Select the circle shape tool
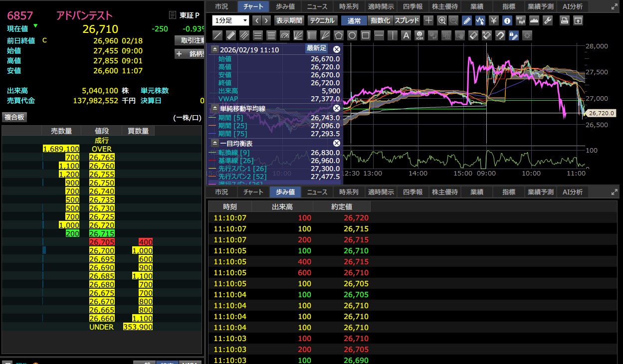623x364 pixels. [352, 35]
